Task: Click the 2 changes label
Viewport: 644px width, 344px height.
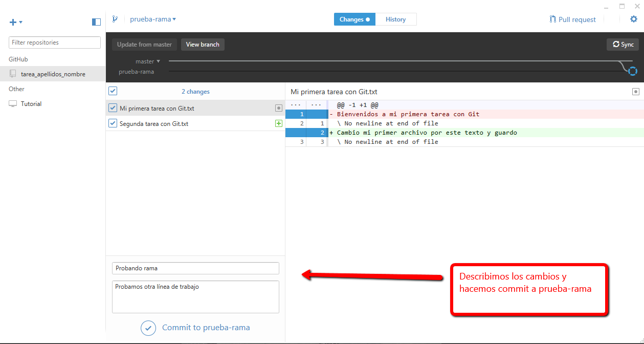Action: tap(195, 92)
